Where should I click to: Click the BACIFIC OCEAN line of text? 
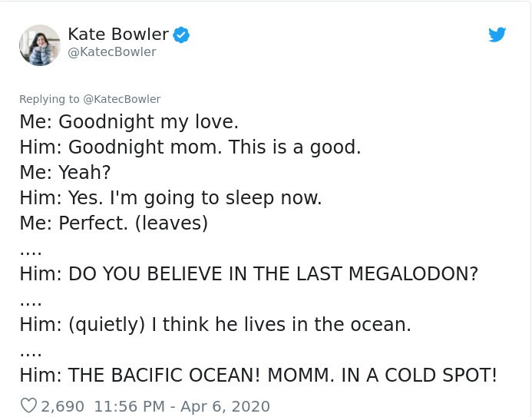[258, 375]
